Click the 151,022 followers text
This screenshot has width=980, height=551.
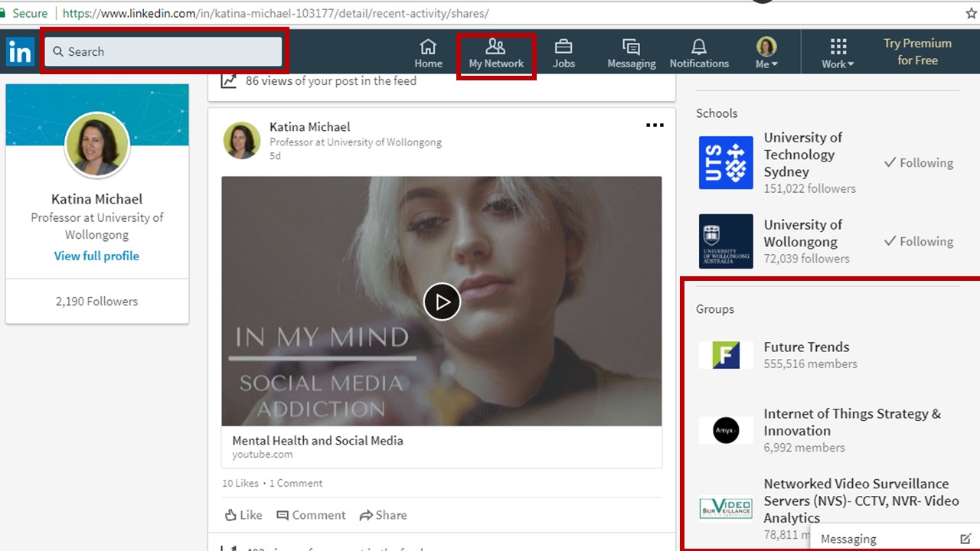(x=809, y=188)
